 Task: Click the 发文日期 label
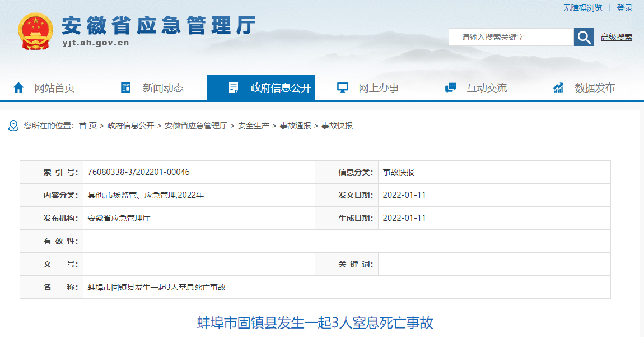coord(356,196)
